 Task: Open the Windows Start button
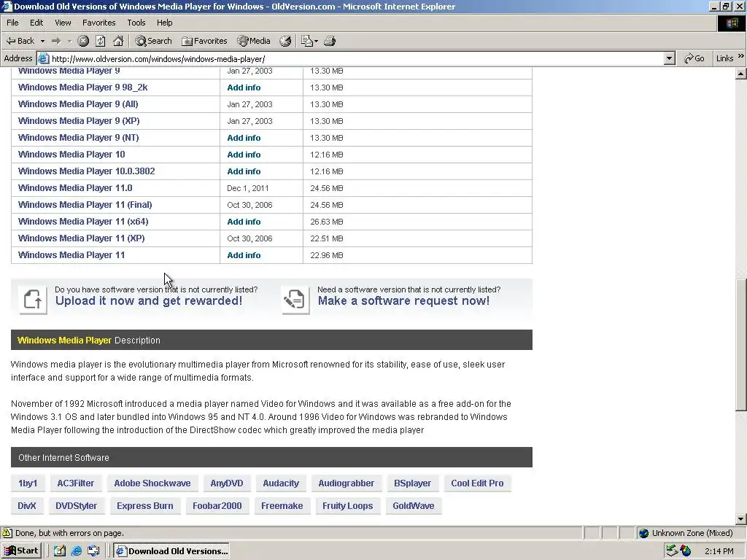click(21, 551)
